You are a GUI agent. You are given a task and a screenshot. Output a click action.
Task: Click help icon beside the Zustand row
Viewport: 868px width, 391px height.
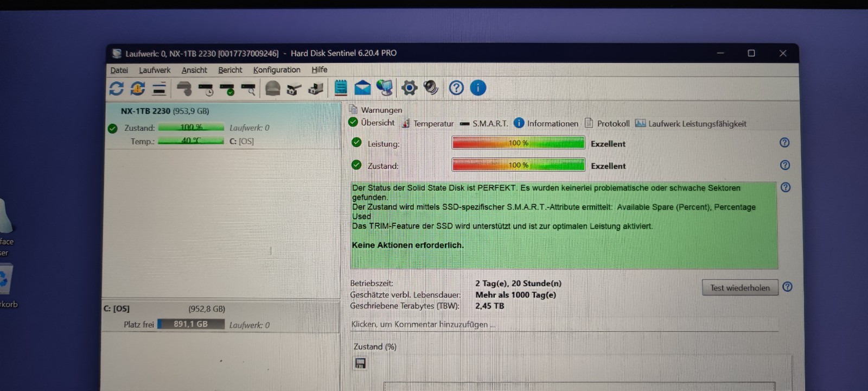(784, 165)
